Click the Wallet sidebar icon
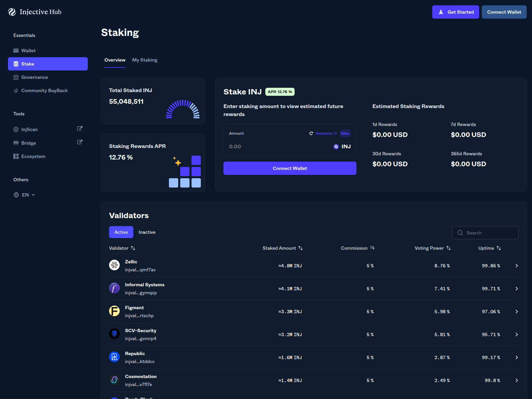532x399 pixels. [x=16, y=51]
